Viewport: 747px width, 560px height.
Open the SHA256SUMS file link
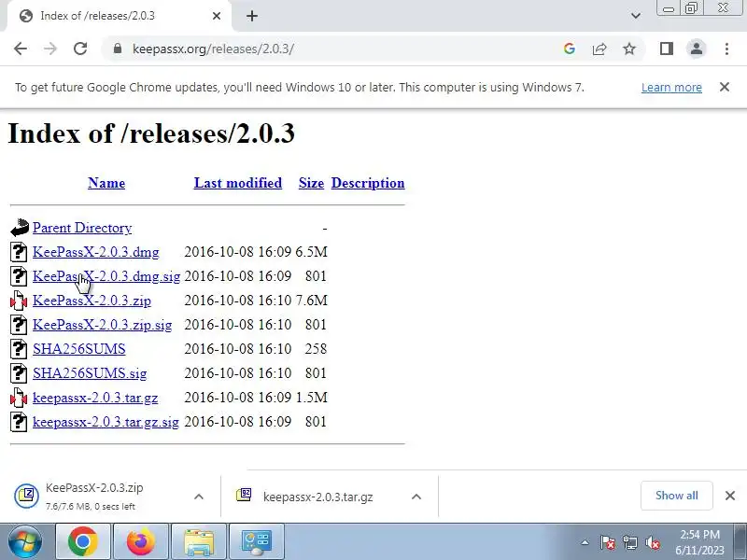(x=79, y=349)
